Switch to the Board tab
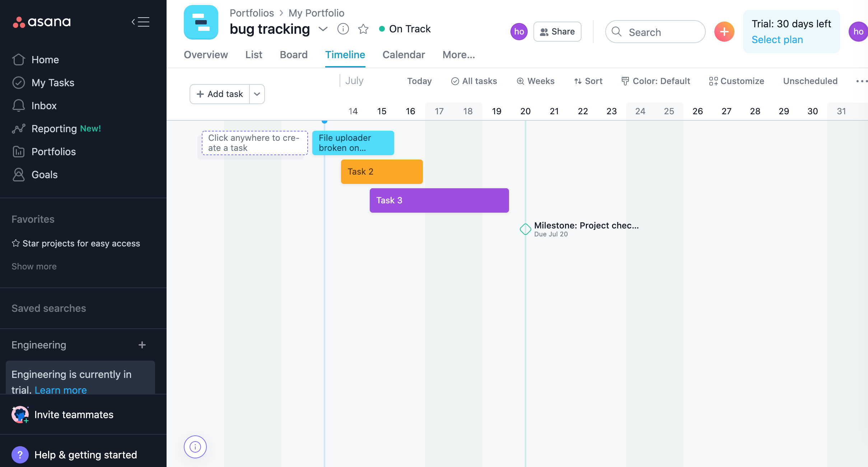This screenshot has height=467, width=868. tap(294, 55)
